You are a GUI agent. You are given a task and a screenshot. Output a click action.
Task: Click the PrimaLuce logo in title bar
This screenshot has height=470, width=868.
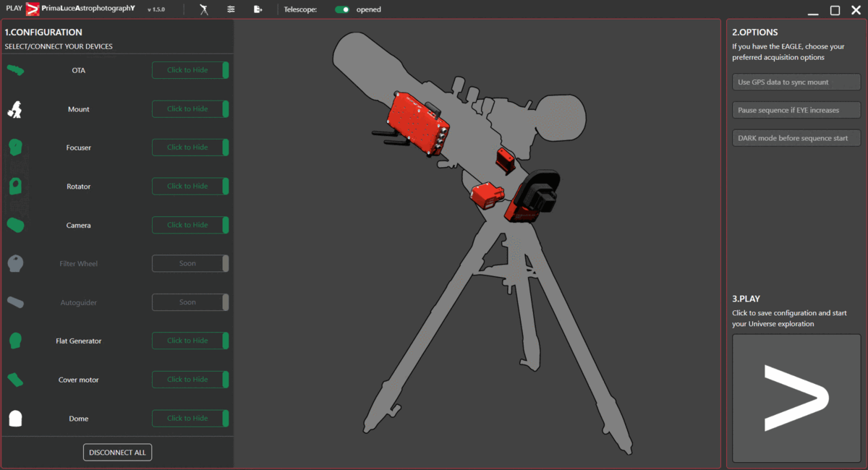pyautogui.click(x=32, y=9)
